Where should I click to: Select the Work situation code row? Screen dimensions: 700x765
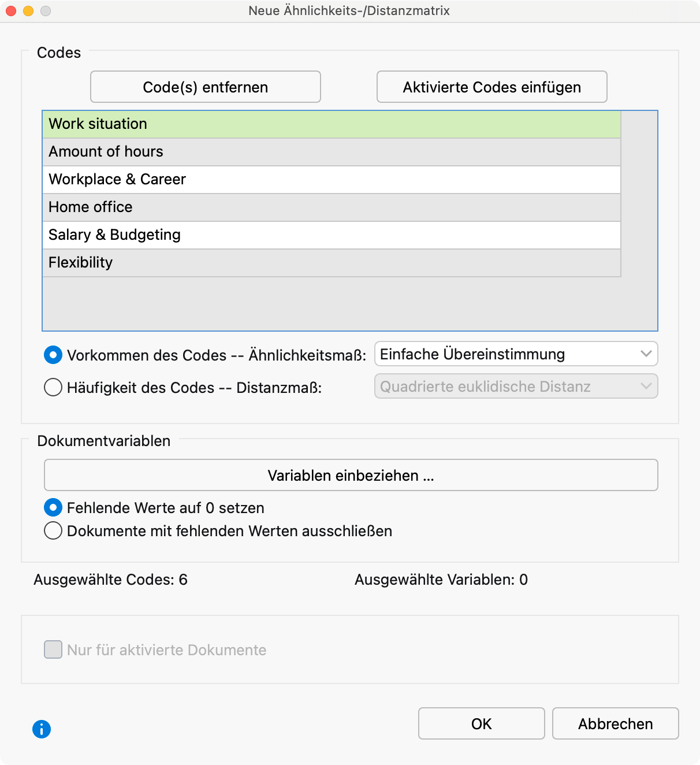(x=332, y=124)
